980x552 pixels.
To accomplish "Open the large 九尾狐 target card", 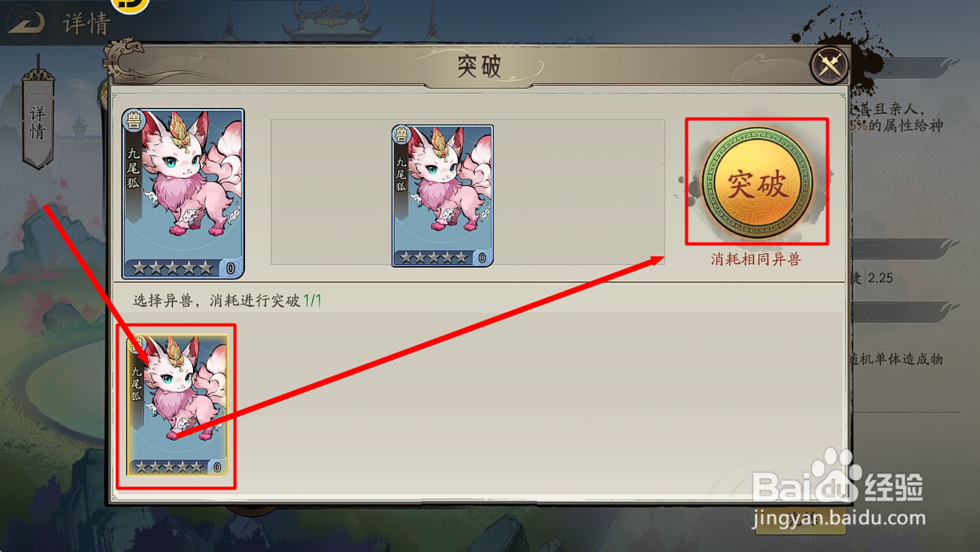I will click(x=183, y=193).
